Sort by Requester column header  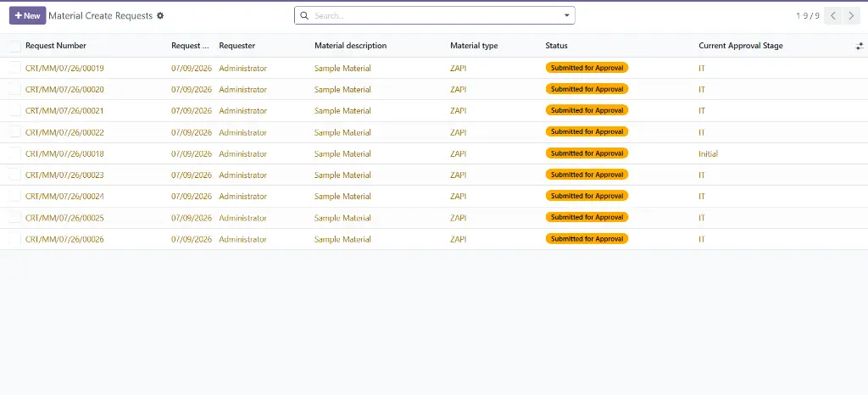(x=237, y=46)
